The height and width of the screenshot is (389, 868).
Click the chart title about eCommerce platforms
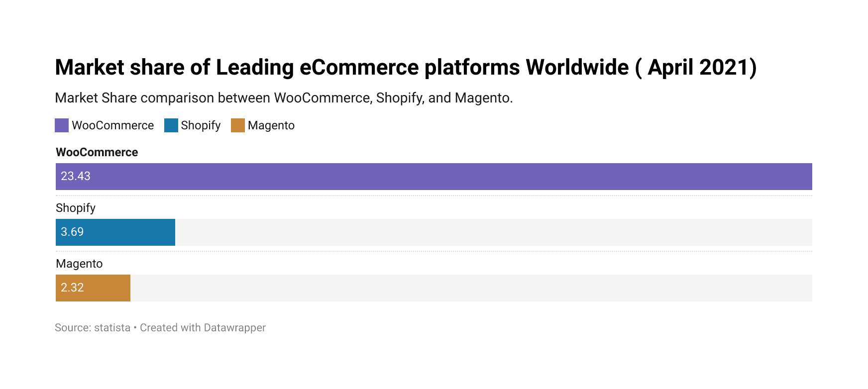(x=406, y=68)
